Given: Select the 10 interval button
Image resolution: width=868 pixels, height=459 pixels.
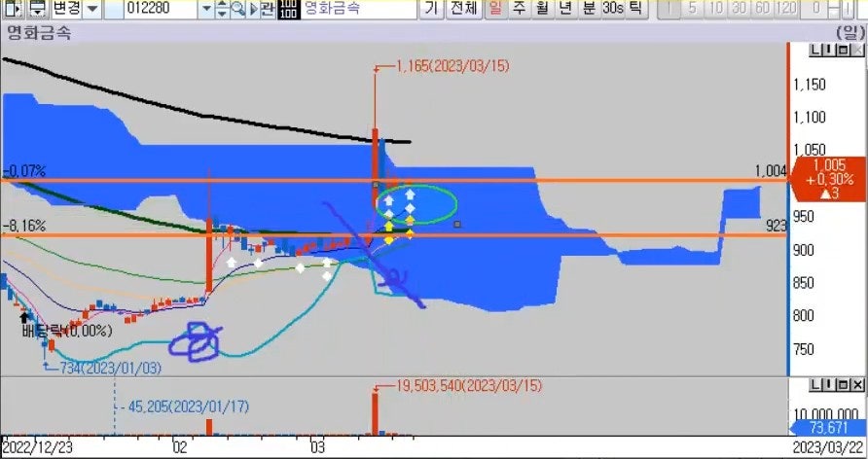Looking at the screenshot, I should (x=716, y=9).
